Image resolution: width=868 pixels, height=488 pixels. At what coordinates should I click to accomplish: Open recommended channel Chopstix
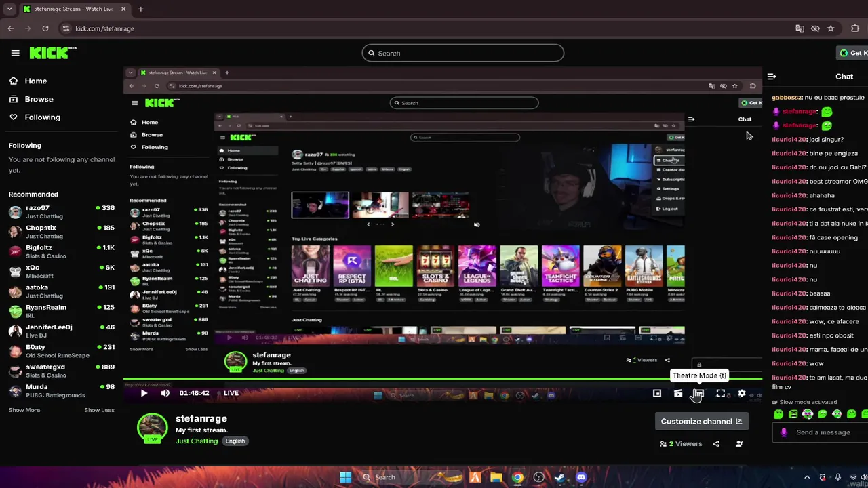[61, 232]
